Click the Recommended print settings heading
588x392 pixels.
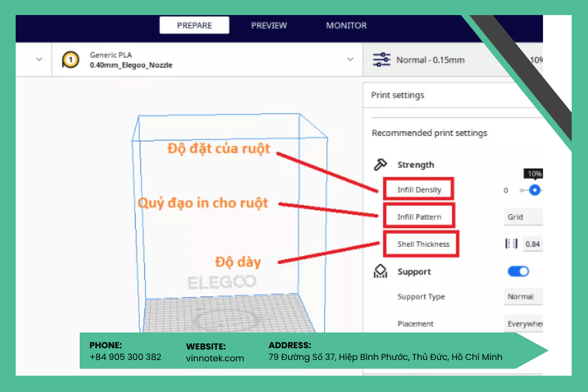point(429,133)
